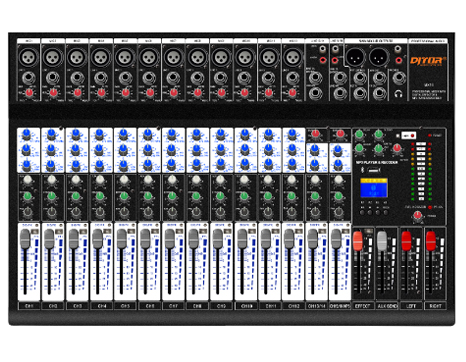
Task: Click the blue MP3 player LCD display
Action: [374, 188]
